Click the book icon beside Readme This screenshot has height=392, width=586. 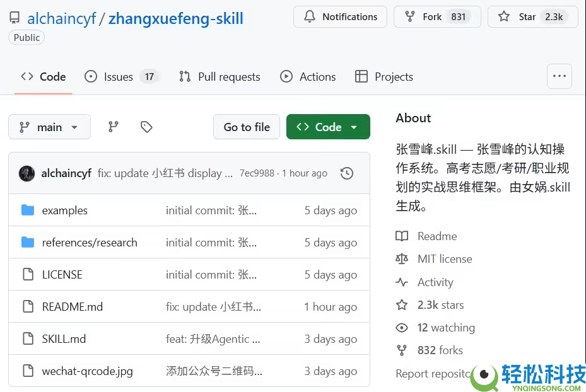(x=402, y=236)
